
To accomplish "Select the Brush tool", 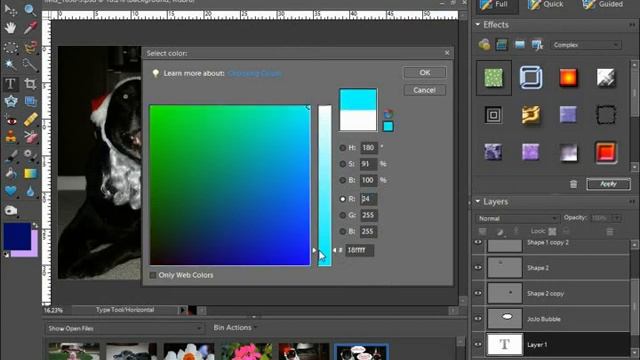I will coord(11,156).
